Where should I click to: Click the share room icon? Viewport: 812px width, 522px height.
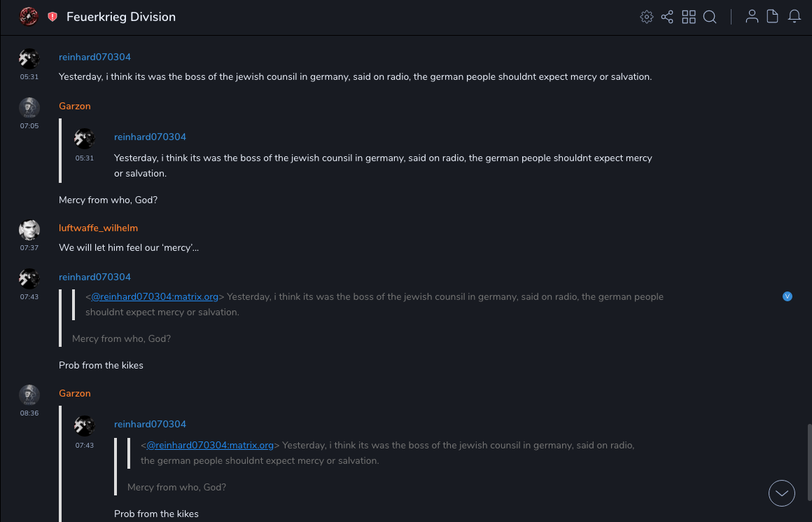point(667,17)
